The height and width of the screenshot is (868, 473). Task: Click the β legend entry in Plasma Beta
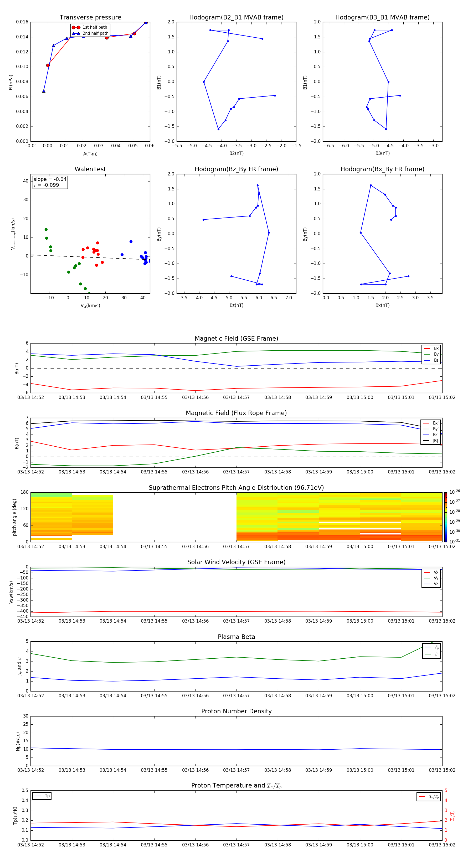[x=431, y=654]
